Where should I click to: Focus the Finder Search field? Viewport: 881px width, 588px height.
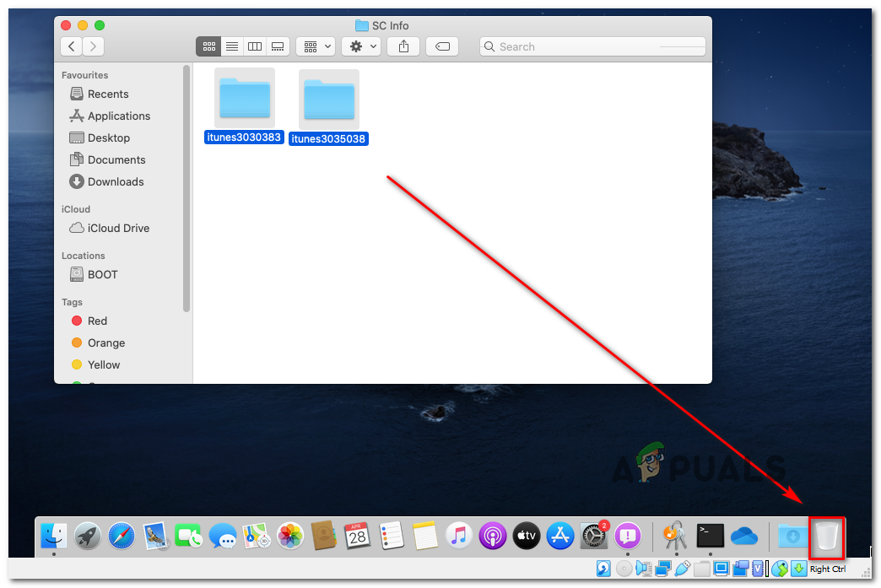click(x=592, y=46)
